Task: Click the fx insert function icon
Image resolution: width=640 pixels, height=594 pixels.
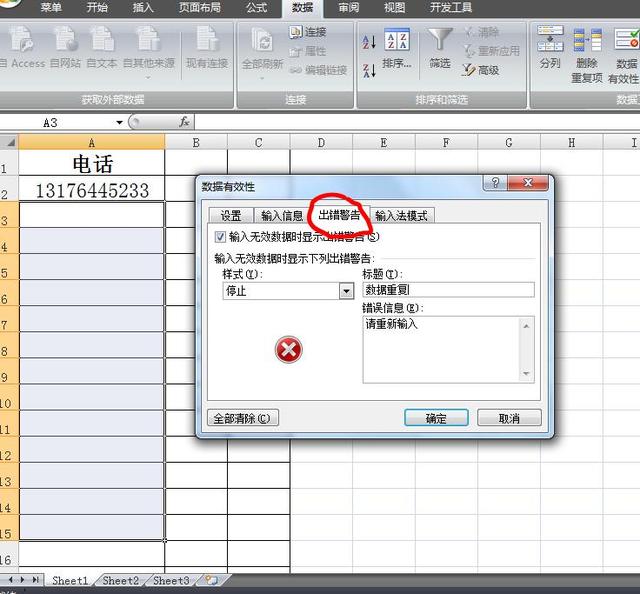Action: tap(184, 122)
